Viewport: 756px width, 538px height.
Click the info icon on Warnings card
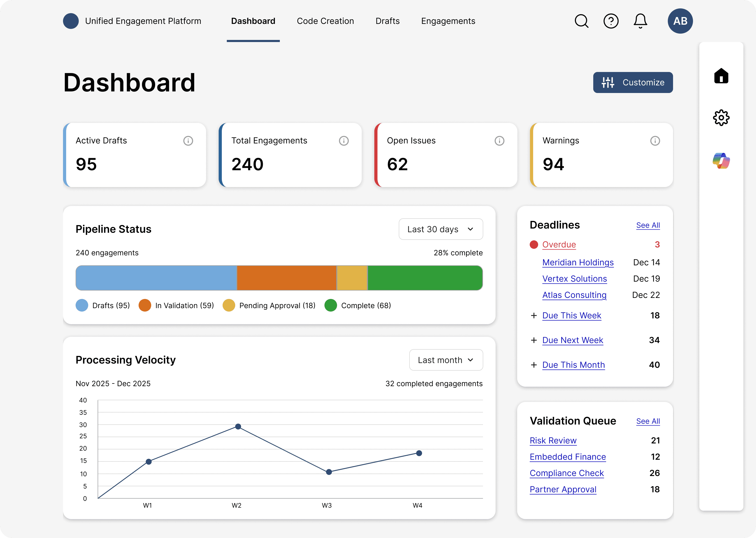[655, 141]
